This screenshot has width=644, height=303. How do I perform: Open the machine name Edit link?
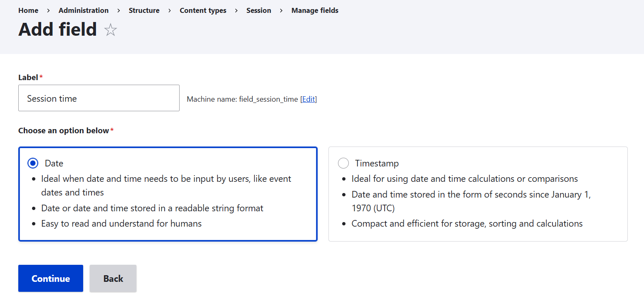[308, 99]
